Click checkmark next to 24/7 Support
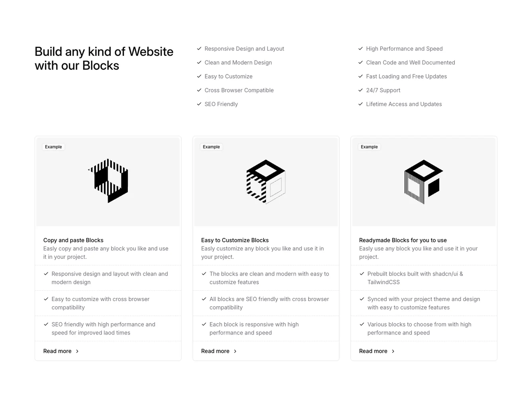The height and width of the screenshot is (399, 532). 360,90
